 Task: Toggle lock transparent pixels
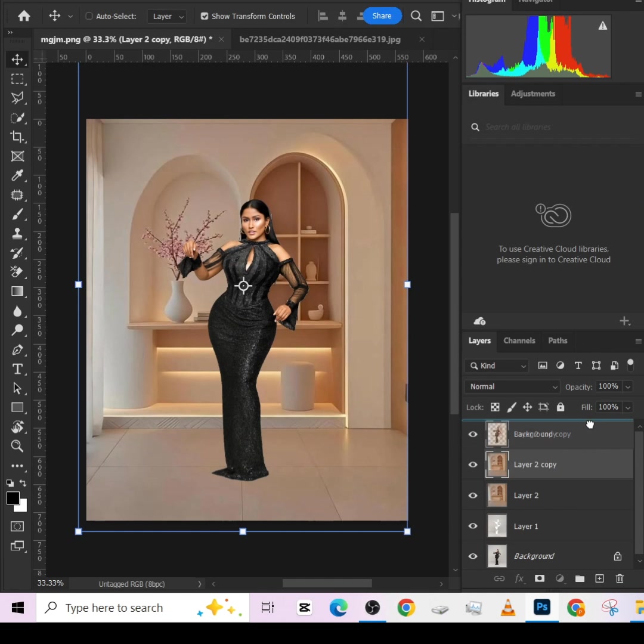click(x=495, y=407)
